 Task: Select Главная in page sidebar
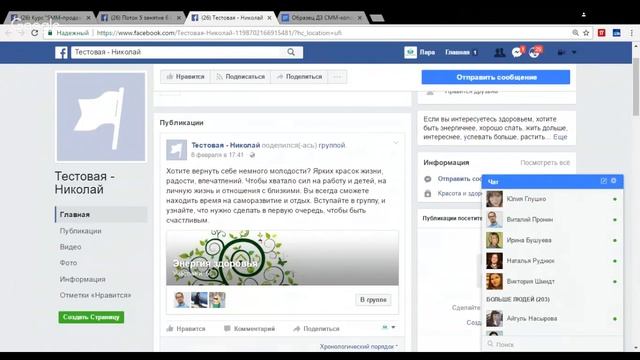click(x=101, y=215)
